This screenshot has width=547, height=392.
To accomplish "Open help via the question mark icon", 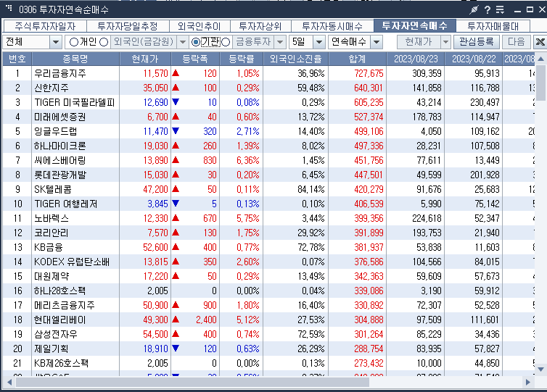I will coord(488,9).
